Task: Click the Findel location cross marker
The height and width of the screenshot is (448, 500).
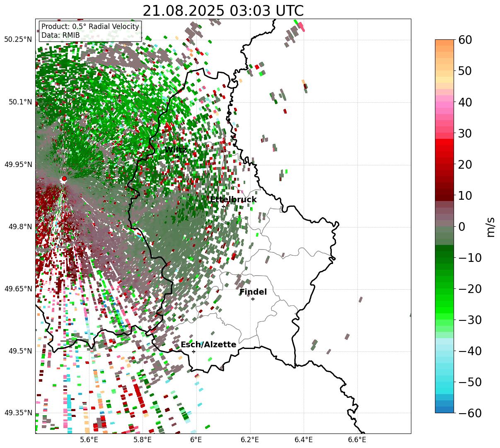Action: 253,299
